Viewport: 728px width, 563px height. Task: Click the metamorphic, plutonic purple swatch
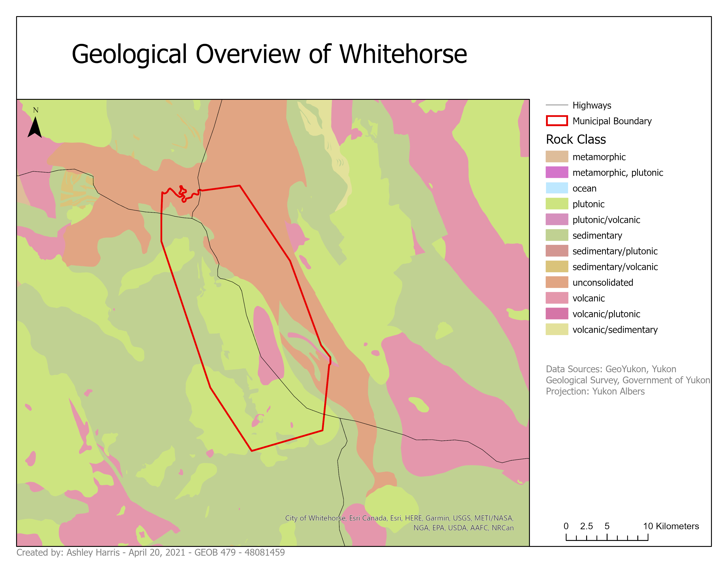(x=556, y=172)
